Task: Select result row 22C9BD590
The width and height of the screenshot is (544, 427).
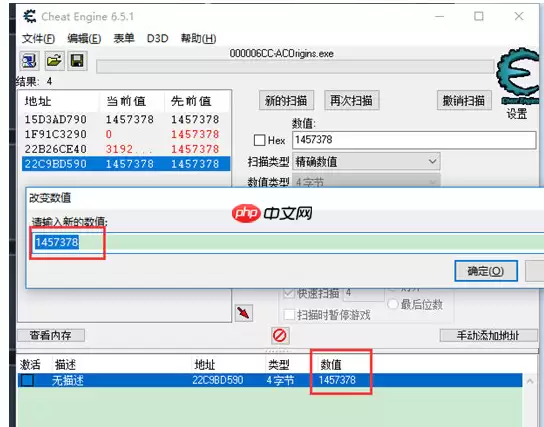Action: [x=125, y=164]
